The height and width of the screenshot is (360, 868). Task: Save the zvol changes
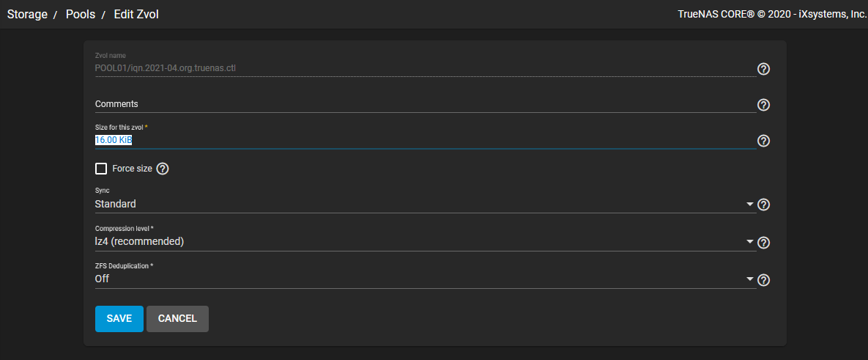(x=119, y=318)
